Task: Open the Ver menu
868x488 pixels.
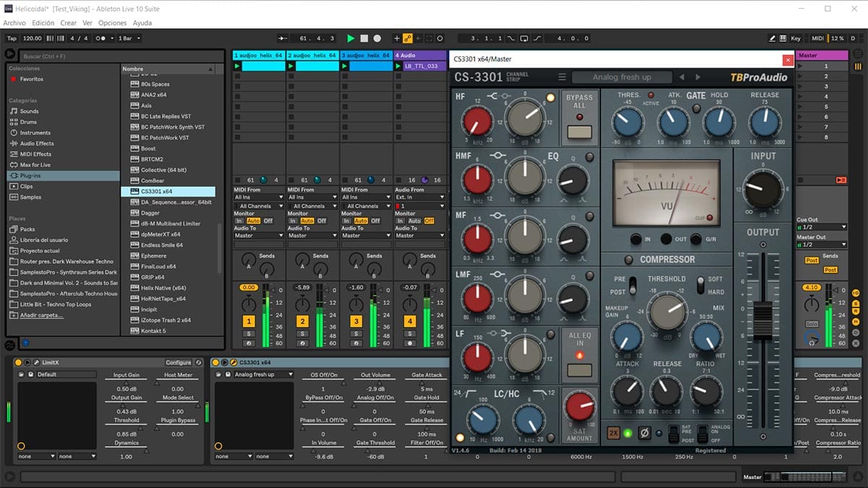Action: coord(88,22)
